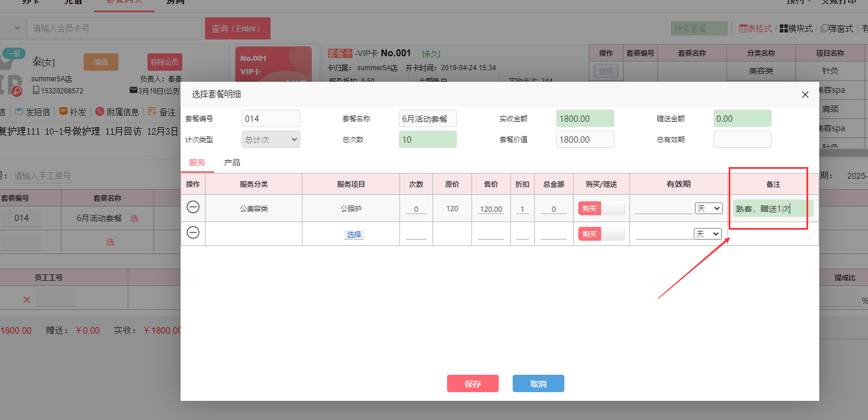Click the 总金额 field in 公眼护 row
This screenshot has height=420, width=868.
pyautogui.click(x=554, y=209)
